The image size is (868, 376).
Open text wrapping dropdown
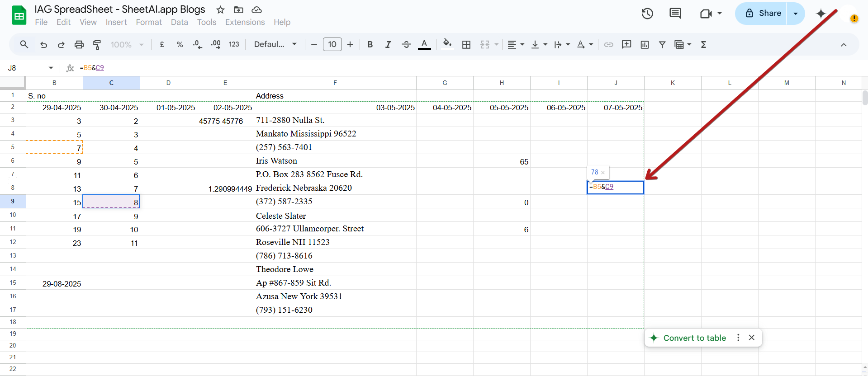562,44
